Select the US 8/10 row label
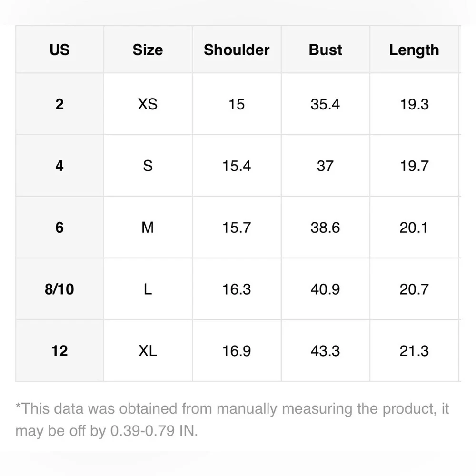 (x=59, y=289)
